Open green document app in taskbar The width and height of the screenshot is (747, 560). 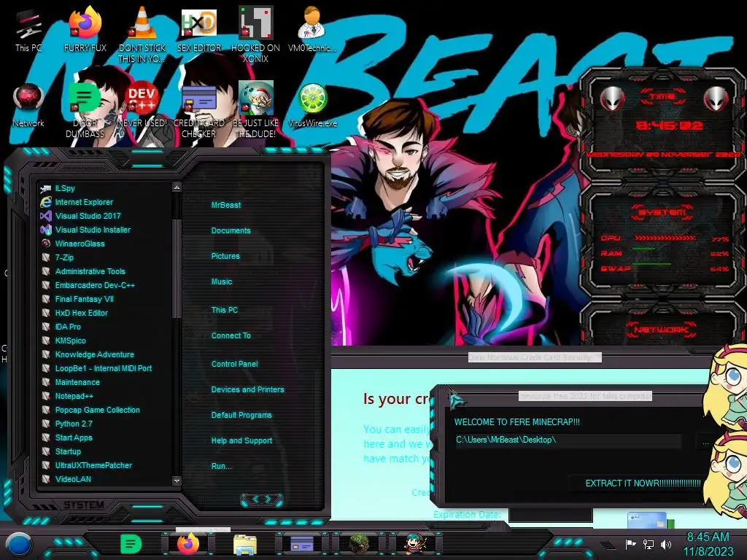131,544
